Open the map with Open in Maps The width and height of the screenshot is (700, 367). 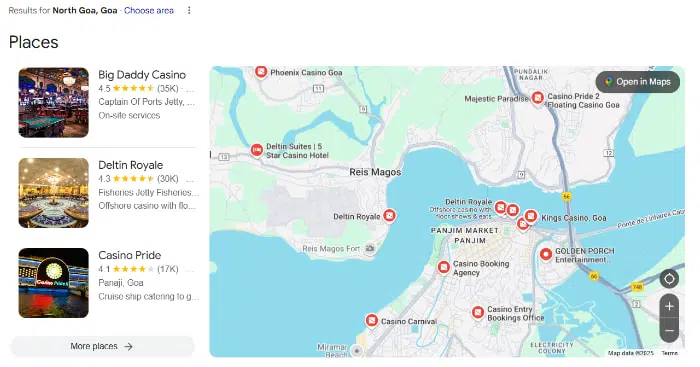[638, 82]
